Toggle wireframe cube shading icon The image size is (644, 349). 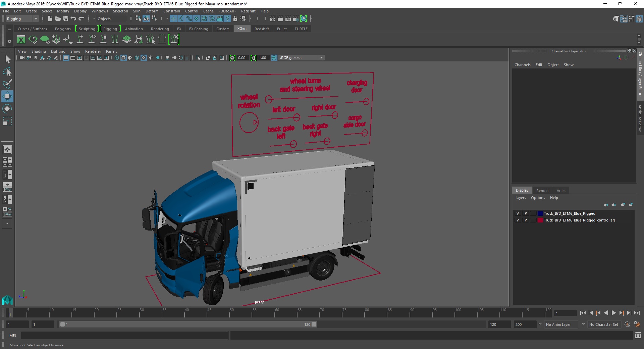click(x=117, y=58)
